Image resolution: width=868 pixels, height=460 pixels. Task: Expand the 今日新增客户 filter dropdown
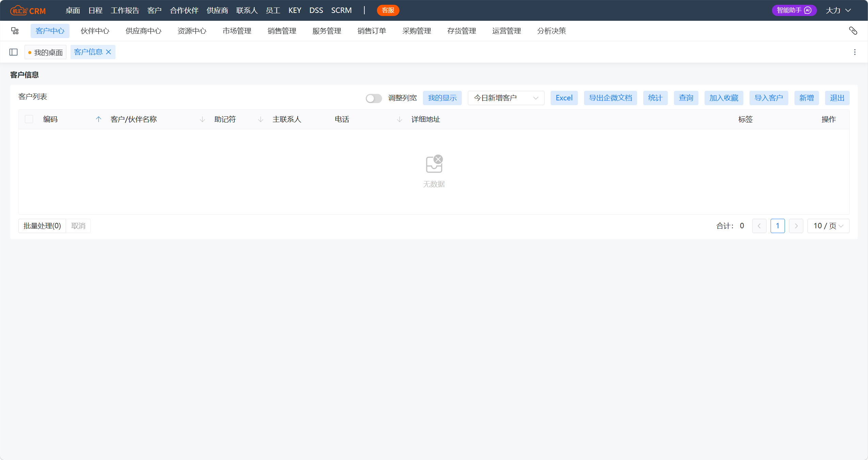point(506,98)
